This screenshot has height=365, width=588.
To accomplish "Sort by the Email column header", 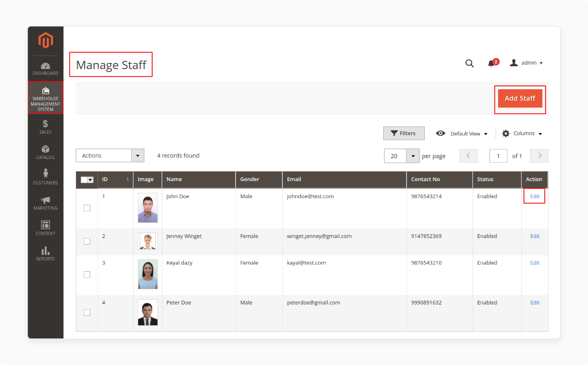I will coord(344,179).
